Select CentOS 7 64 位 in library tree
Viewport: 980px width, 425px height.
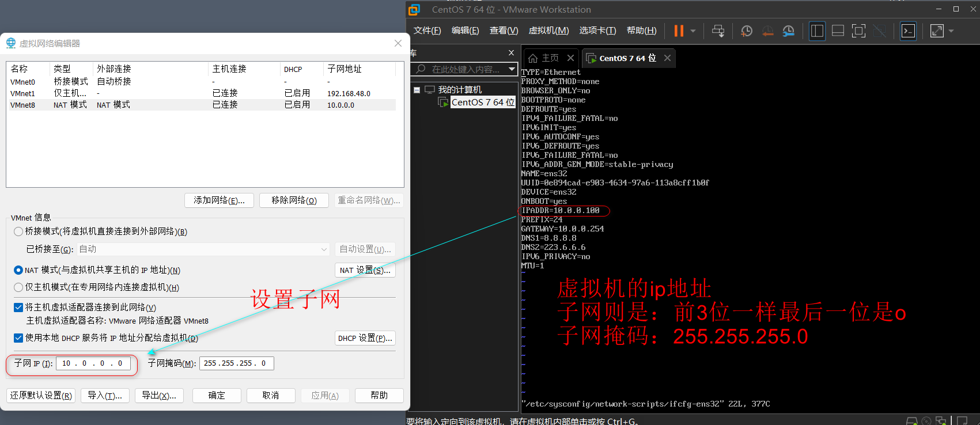pos(483,102)
